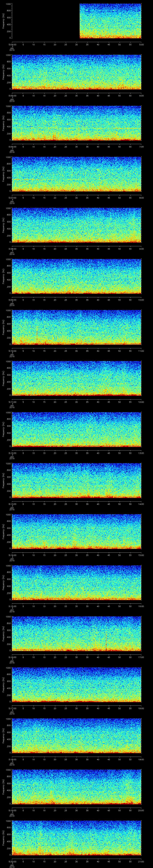Screen dimensions: 153x868
Task: Click the '12:00' end-of-axis time label
Action: click(x=141, y=402)
